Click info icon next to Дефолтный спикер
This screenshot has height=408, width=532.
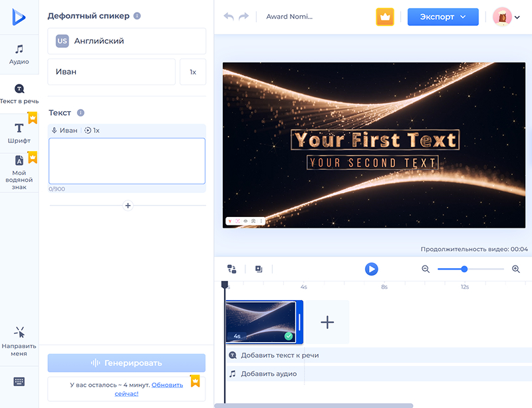click(137, 16)
